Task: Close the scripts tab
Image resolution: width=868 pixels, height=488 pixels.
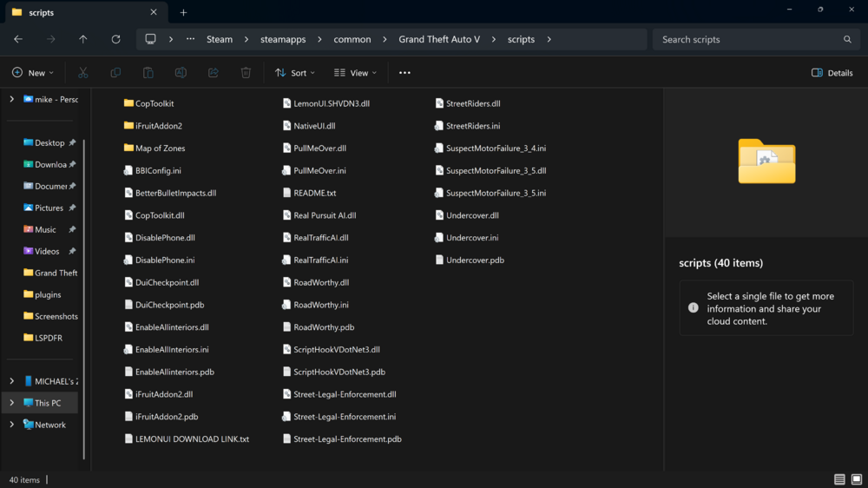Action: point(154,12)
